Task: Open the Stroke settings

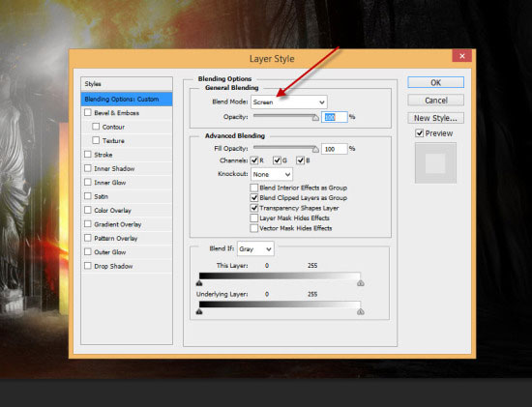Action: 103,155
